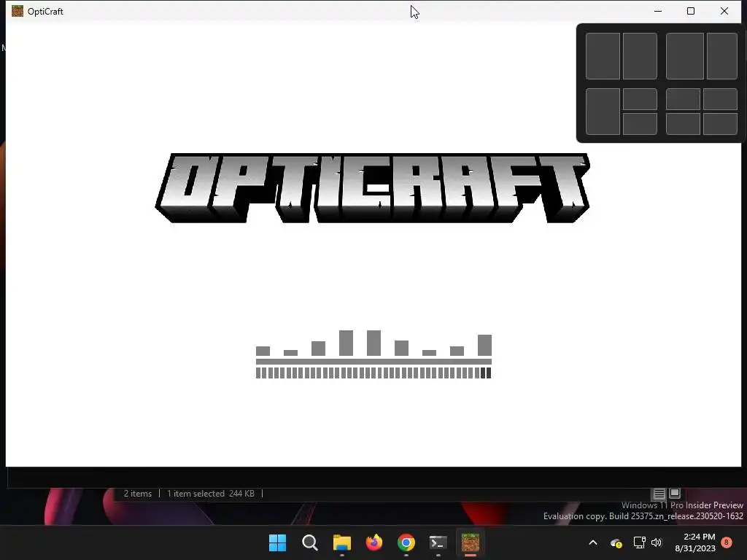Image resolution: width=747 pixels, height=560 pixels.
Task: Switch File Explorer to details view
Action: [659, 494]
